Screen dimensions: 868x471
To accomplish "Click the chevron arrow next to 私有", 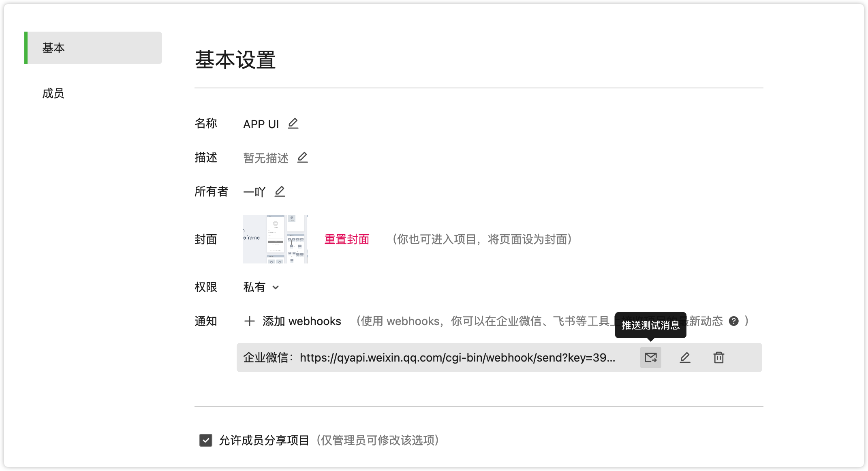I will (x=276, y=287).
